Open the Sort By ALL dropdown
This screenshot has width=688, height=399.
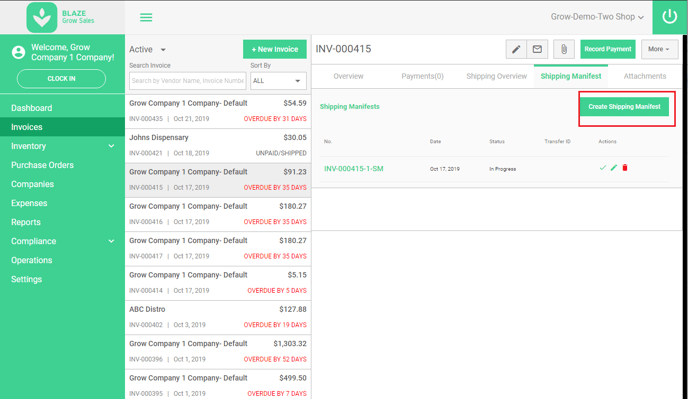click(x=278, y=81)
